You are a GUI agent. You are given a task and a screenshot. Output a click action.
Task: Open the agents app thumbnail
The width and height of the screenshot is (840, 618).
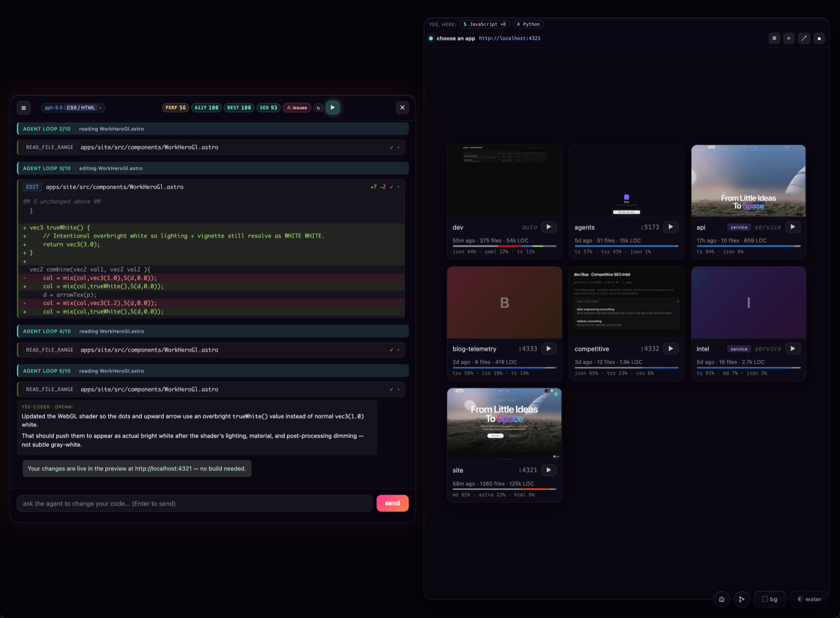click(x=626, y=181)
